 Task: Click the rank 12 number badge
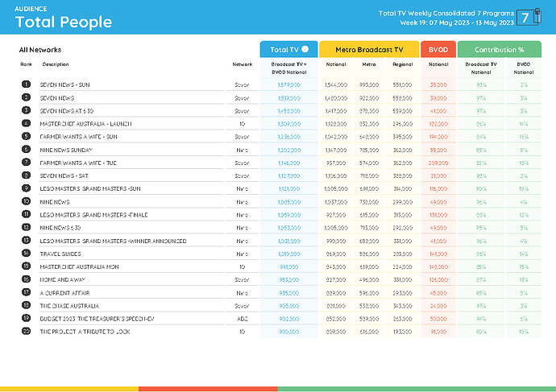[x=26, y=228]
